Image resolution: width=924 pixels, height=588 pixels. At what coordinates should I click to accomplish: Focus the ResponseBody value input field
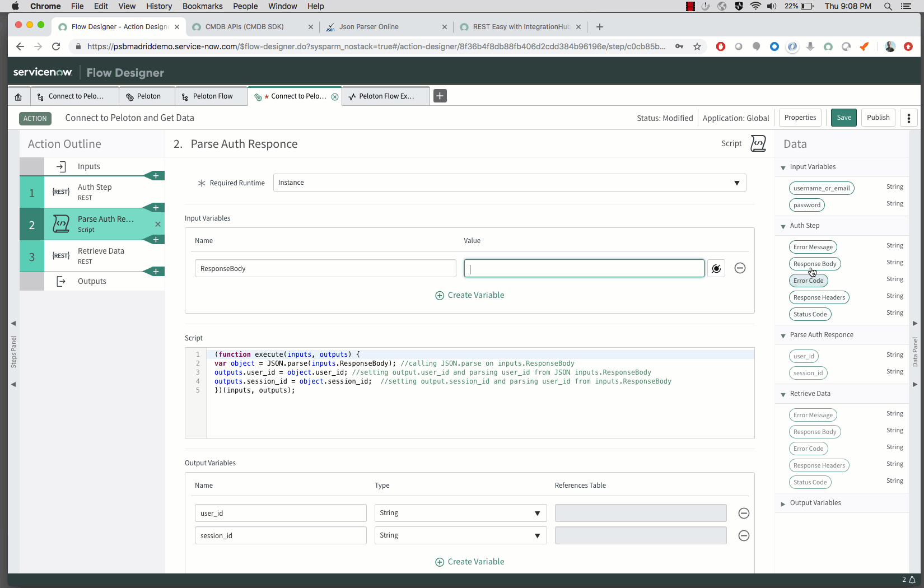584,268
